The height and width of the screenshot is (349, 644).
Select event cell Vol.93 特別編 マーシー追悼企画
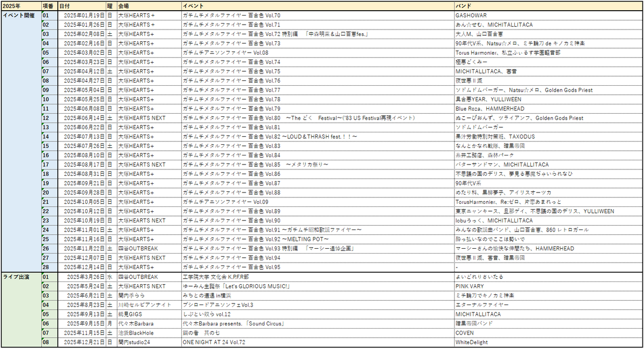[x=317, y=248]
